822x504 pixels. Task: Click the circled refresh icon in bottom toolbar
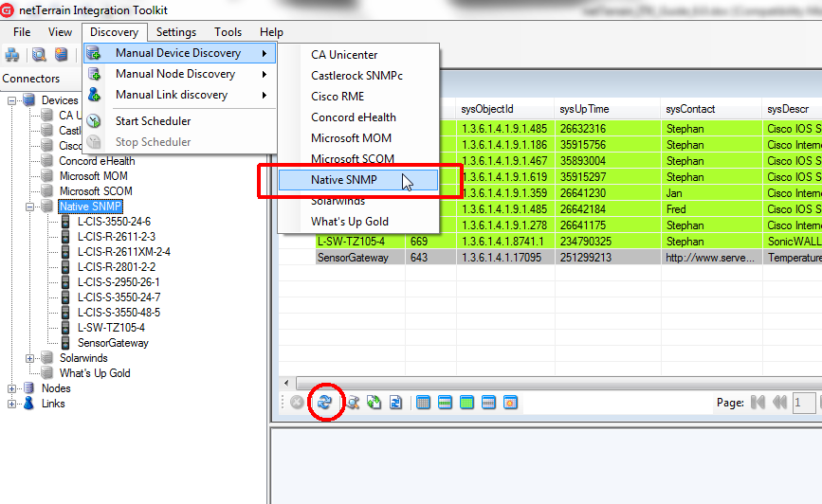pyautogui.click(x=325, y=403)
